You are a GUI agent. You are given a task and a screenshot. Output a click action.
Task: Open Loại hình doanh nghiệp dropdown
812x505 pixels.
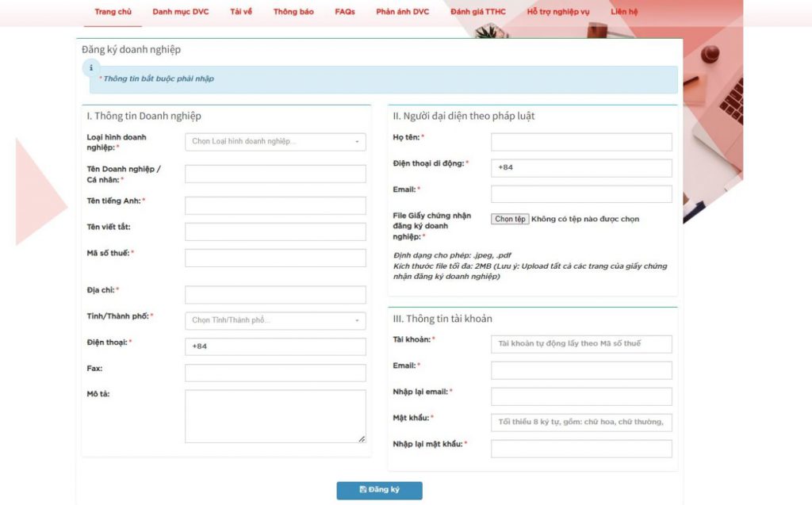tap(275, 141)
